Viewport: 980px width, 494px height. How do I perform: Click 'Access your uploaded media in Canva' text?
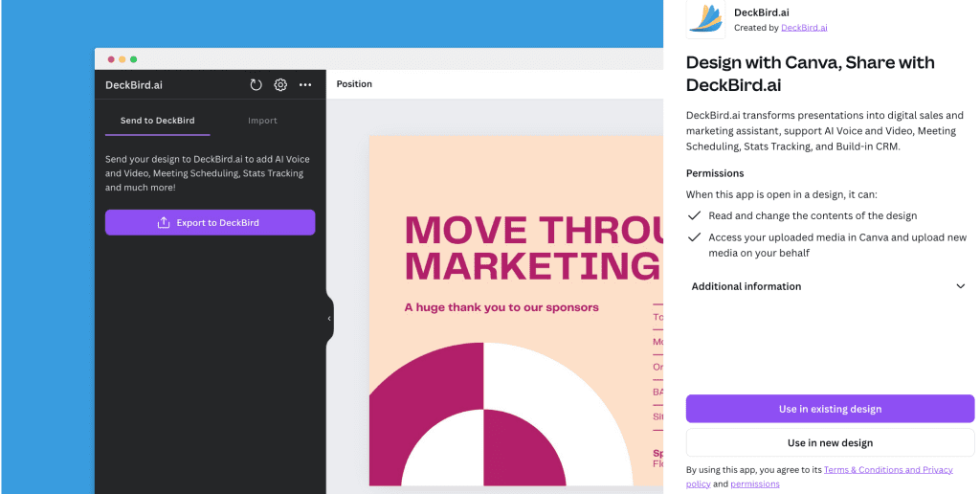tap(837, 245)
